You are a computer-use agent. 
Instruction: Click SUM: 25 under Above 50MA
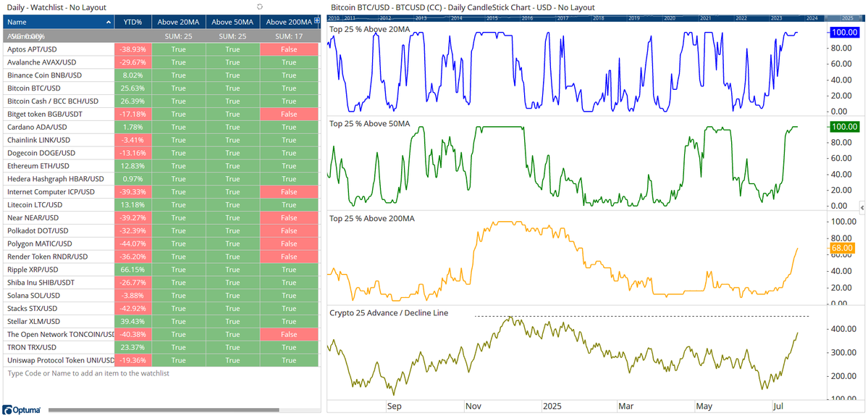232,36
